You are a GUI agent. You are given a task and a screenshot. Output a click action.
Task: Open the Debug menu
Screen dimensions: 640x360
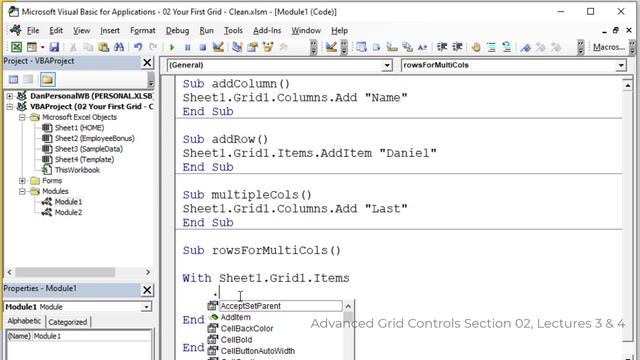(177, 31)
